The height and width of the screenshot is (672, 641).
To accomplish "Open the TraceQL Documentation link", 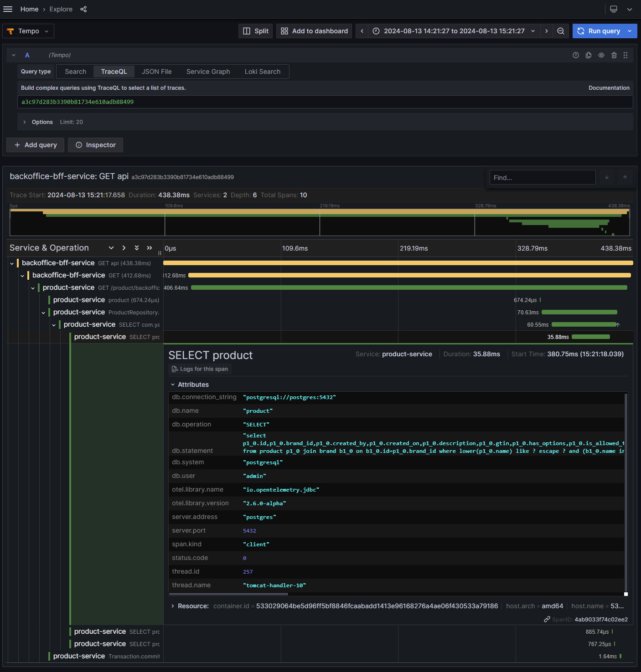I will (609, 87).
